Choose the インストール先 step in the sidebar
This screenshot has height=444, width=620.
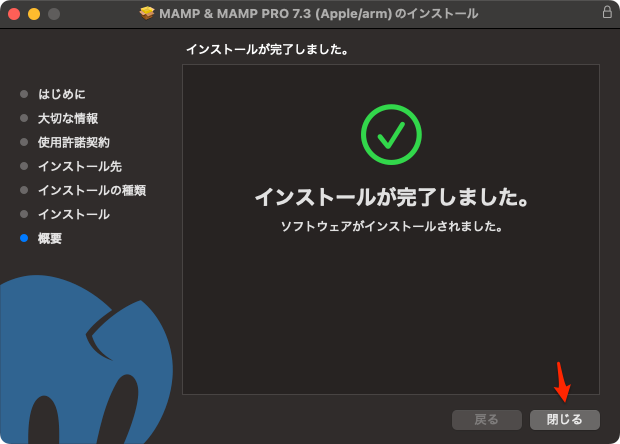tap(80, 166)
